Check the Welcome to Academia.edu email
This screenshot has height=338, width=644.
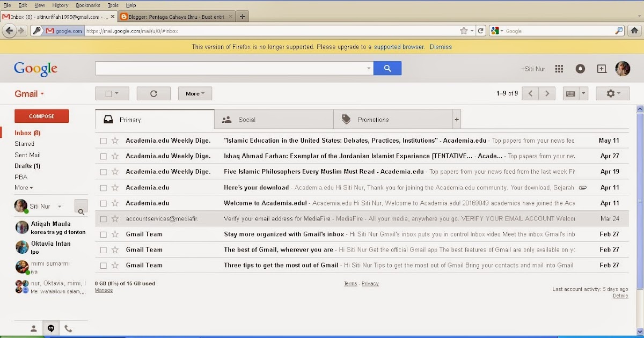coord(104,204)
